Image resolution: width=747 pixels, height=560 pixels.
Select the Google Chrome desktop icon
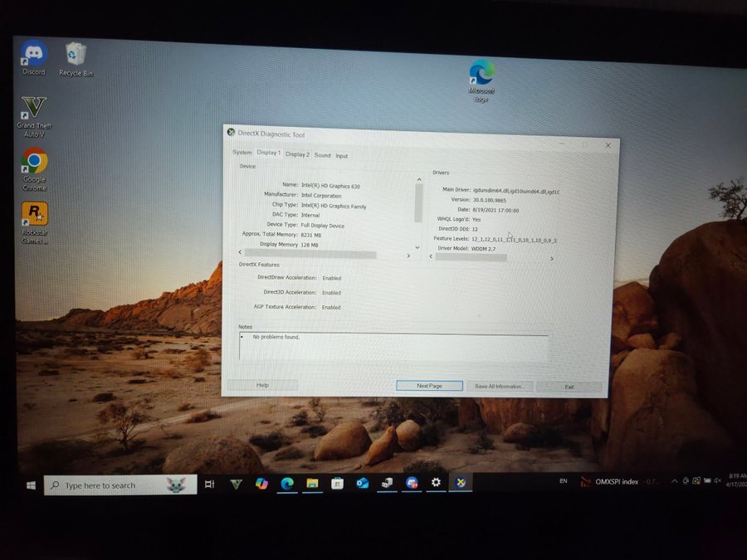[34, 161]
